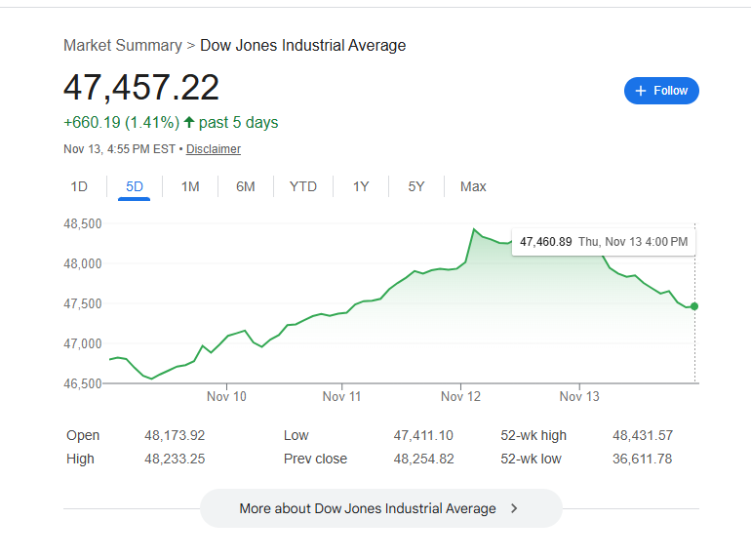
Task: Click the Nov 10 date label on the chart axis
Action: tap(226, 397)
